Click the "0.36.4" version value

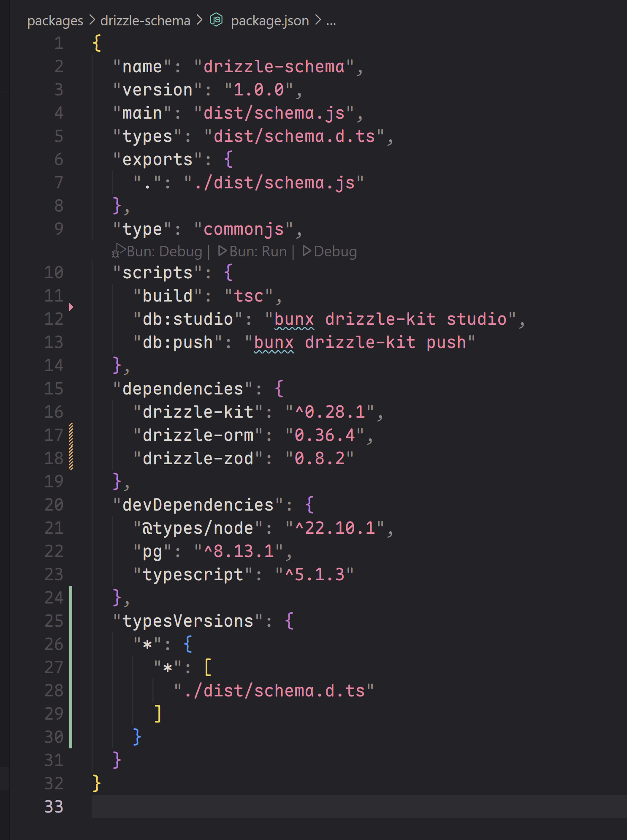click(325, 435)
